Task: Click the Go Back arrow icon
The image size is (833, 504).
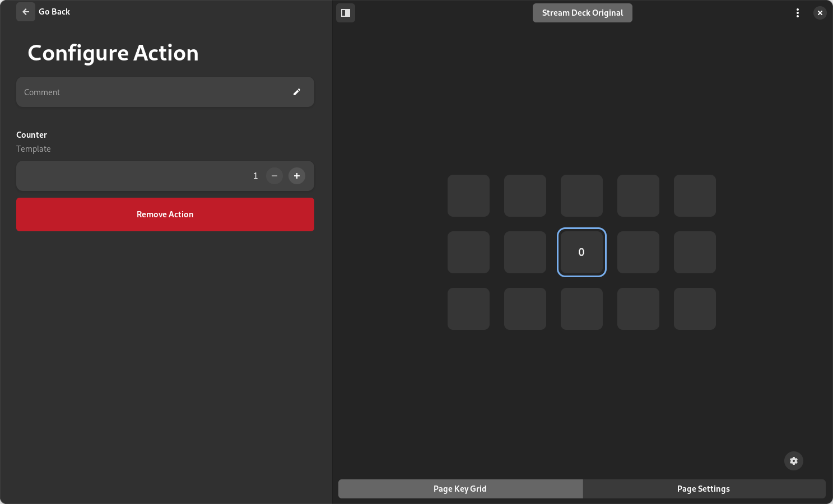Action: (x=26, y=12)
